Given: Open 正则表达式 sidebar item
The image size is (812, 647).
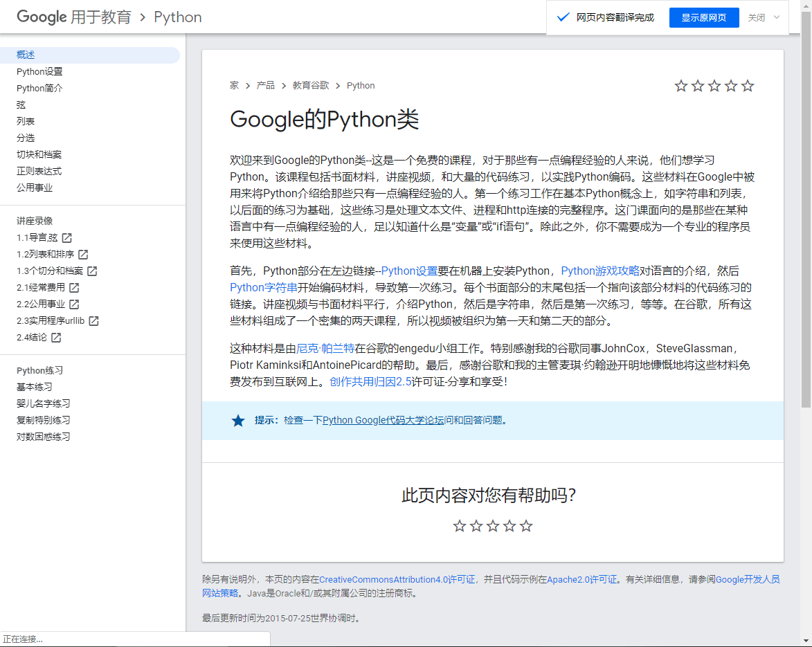Looking at the screenshot, I should tap(39, 172).
